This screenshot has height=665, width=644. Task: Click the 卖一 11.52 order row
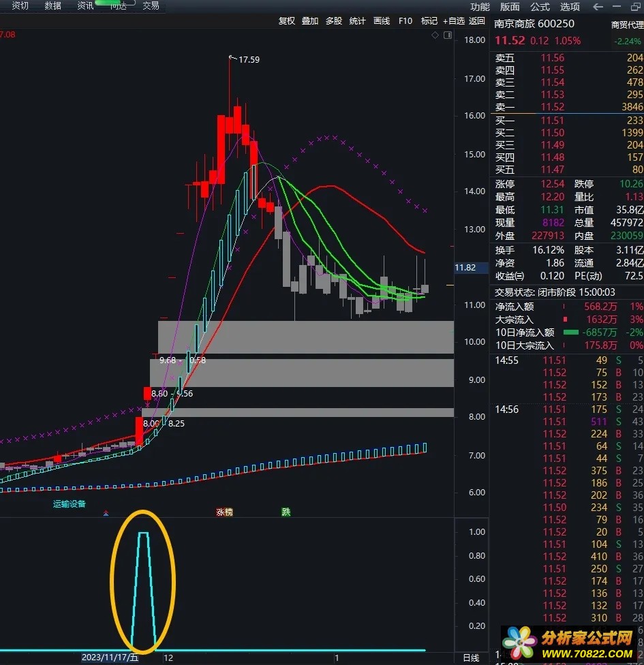(x=569, y=107)
